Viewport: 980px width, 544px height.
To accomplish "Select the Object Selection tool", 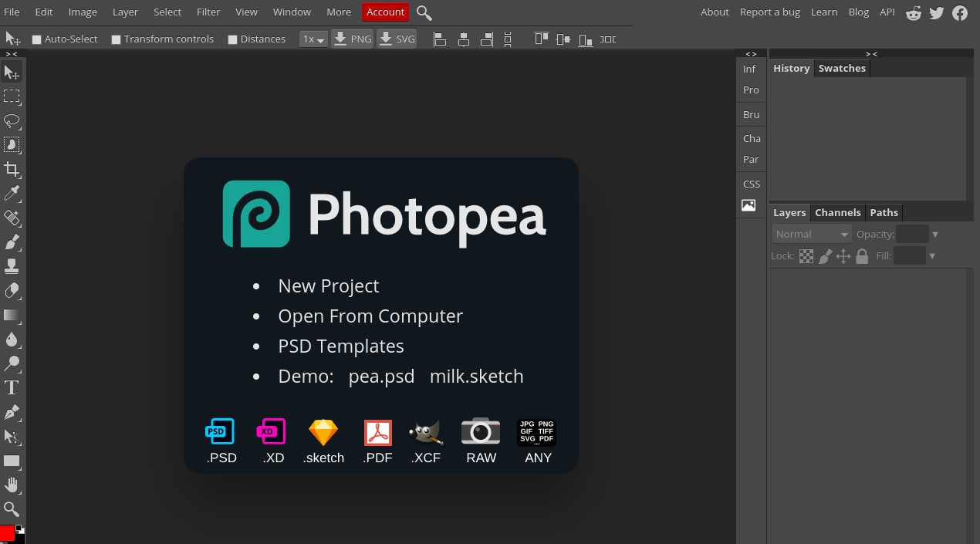I will pos(12,145).
